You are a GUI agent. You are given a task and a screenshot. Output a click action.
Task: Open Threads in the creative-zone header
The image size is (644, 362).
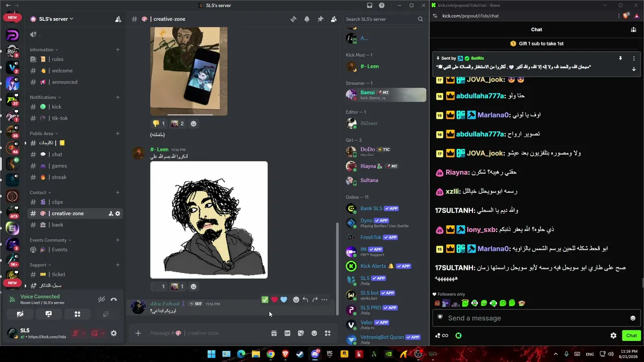tap(293, 19)
